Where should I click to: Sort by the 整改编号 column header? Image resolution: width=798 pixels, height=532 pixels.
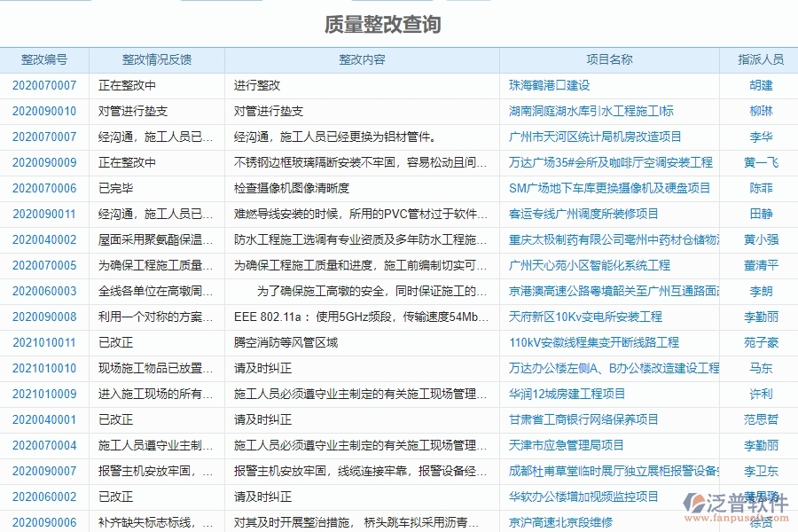(x=45, y=59)
